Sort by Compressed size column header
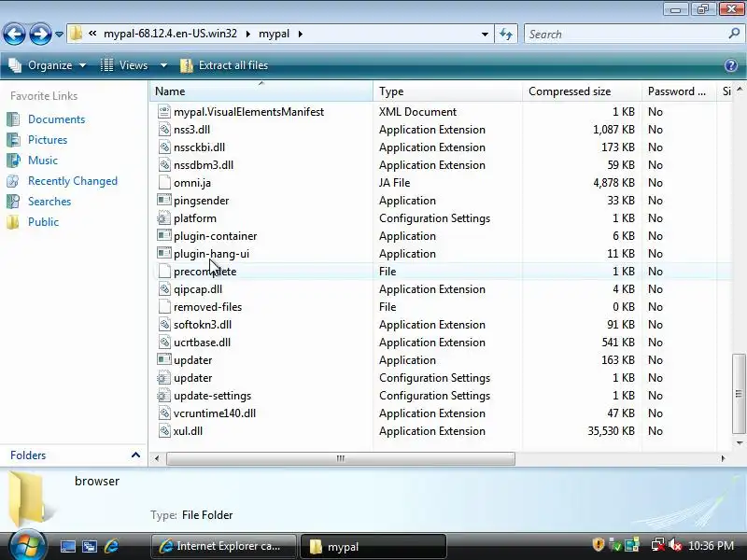This screenshot has width=747, height=560. pyautogui.click(x=582, y=91)
